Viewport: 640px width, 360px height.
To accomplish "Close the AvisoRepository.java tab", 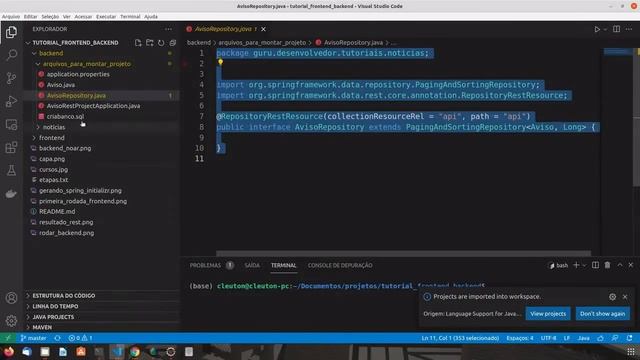I will pyautogui.click(x=263, y=29).
